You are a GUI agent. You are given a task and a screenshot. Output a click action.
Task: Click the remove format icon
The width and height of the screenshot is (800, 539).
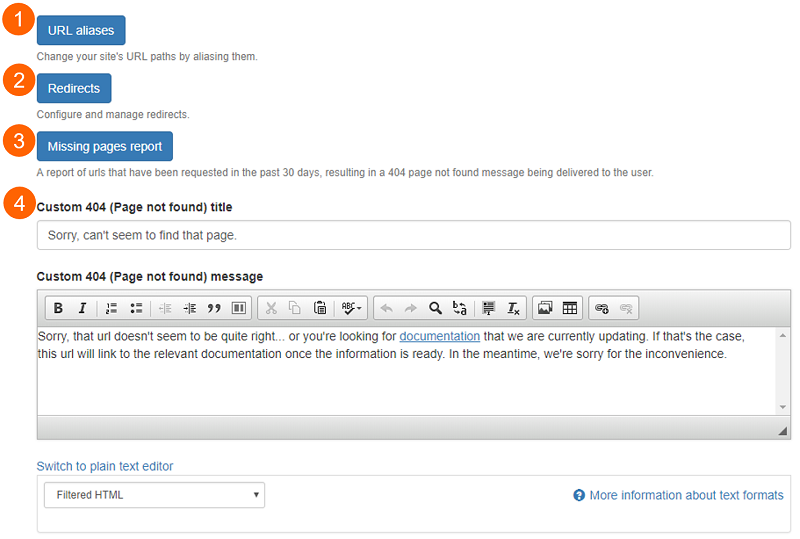pos(513,308)
